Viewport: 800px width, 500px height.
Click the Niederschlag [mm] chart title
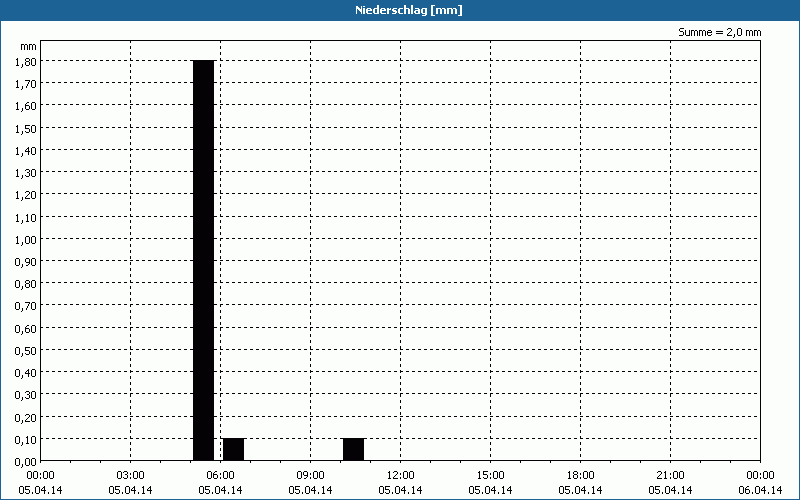409,10
